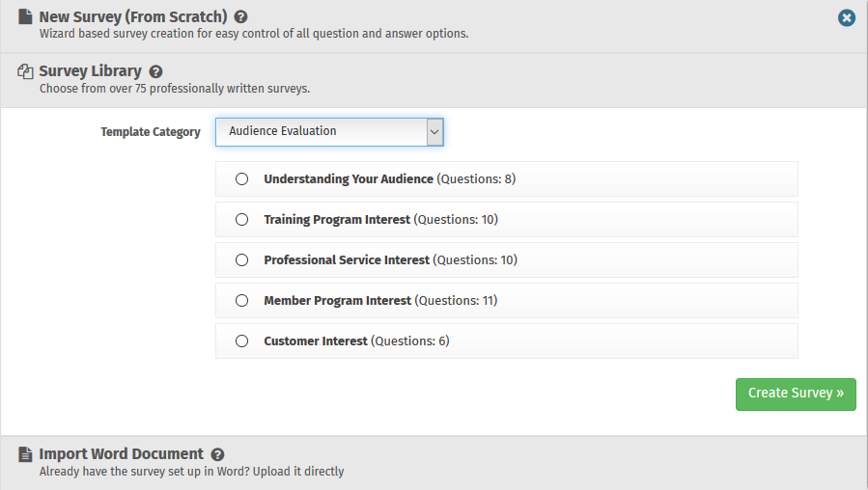Screen dimensions: 868x490
Task: Click the Customer Interest template label
Action: [x=316, y=341]
